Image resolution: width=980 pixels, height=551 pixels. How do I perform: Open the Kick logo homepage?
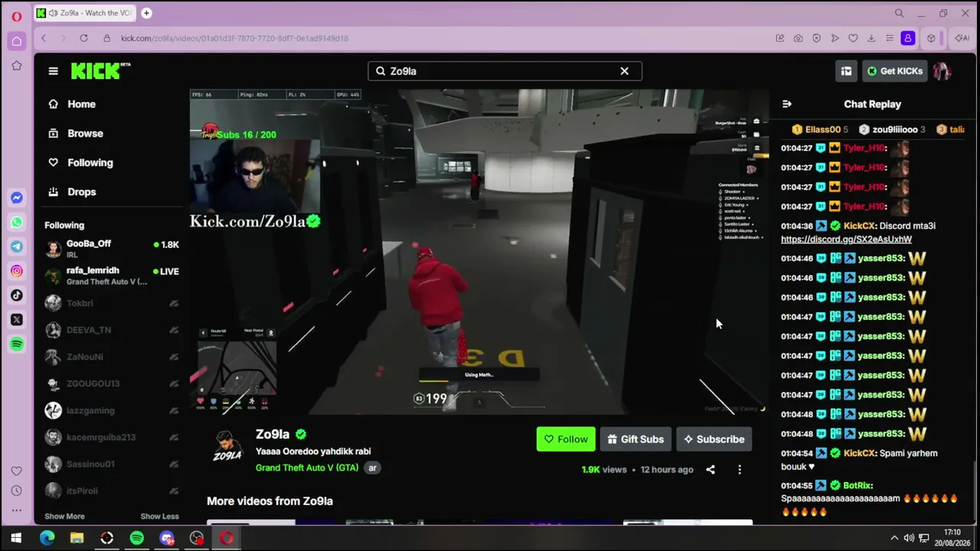tap(100, 70)
